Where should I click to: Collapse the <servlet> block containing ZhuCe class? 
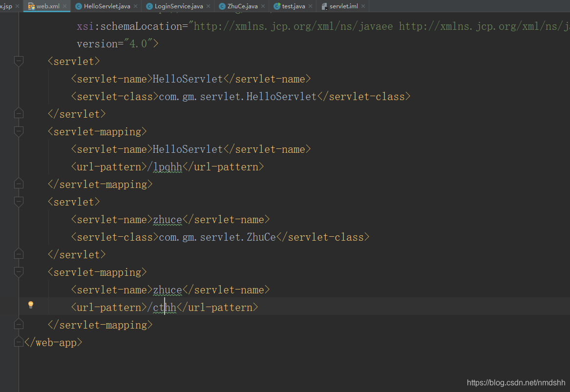19,202
